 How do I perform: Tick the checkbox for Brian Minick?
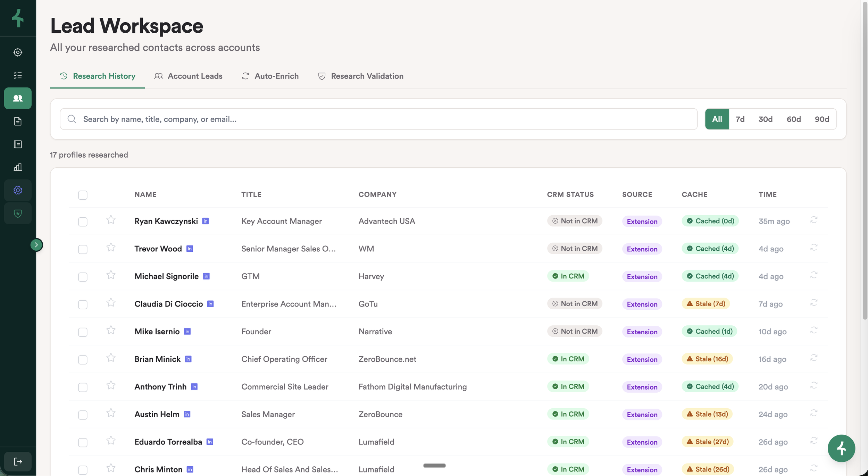click(x=83, y=360)
